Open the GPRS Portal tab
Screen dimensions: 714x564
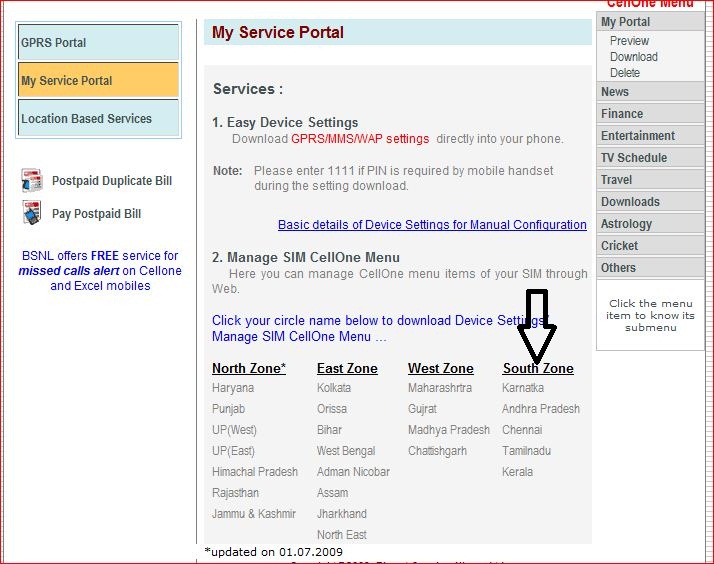click(98, 42)
